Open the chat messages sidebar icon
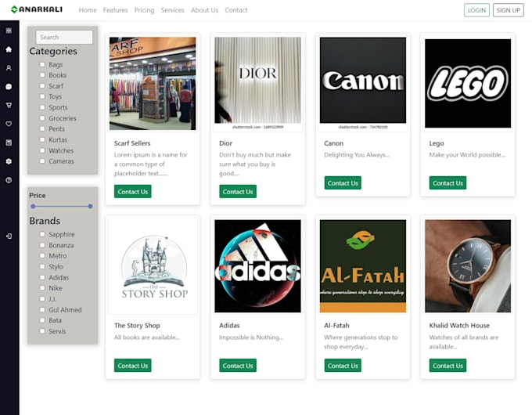 (9, 87)
